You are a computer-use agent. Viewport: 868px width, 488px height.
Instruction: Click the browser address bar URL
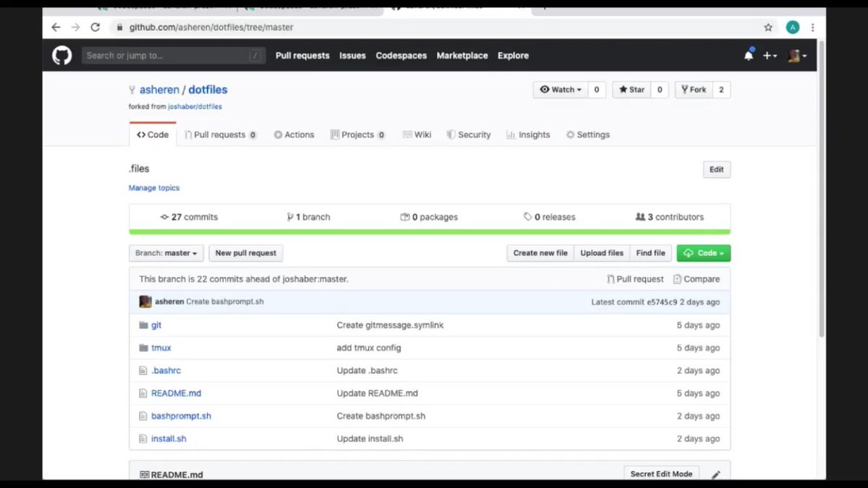pyautogui.click(x=211, y=27)
